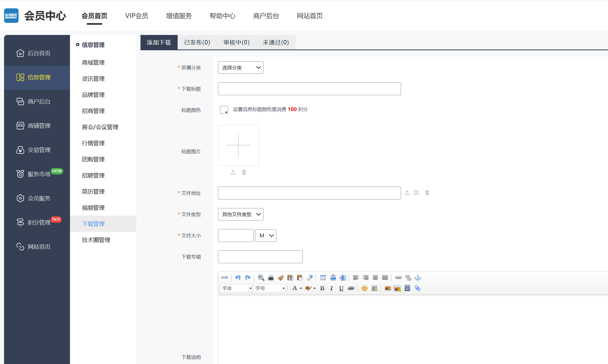Switch to the 已发布(0) tab

197,42
